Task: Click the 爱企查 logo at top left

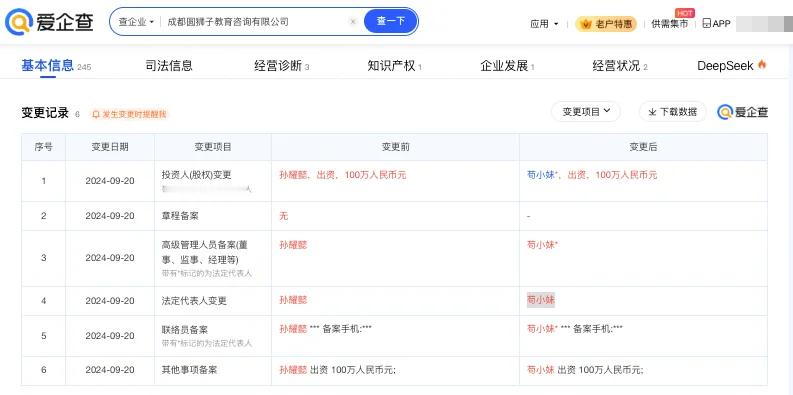Action: click(x=49, y=22)
